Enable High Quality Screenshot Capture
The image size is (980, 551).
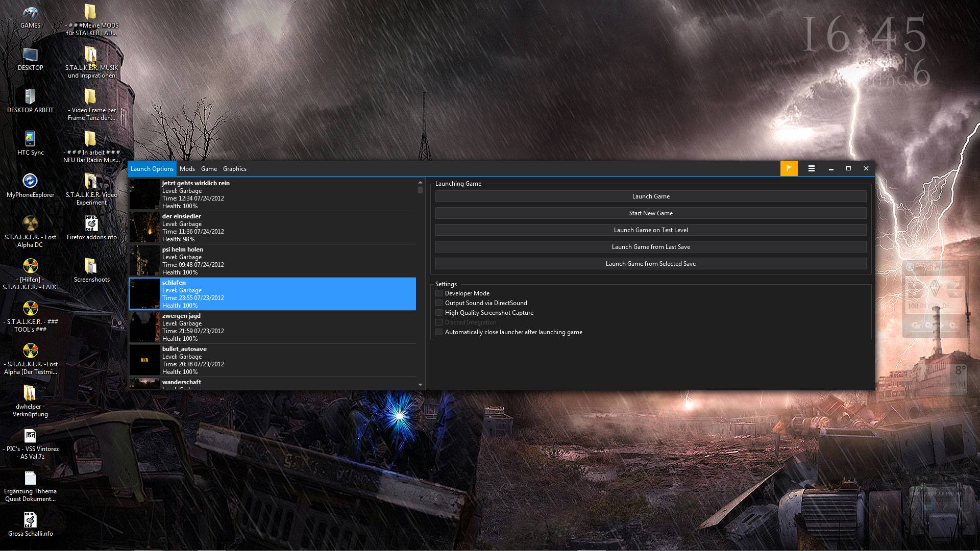(439, 313)
